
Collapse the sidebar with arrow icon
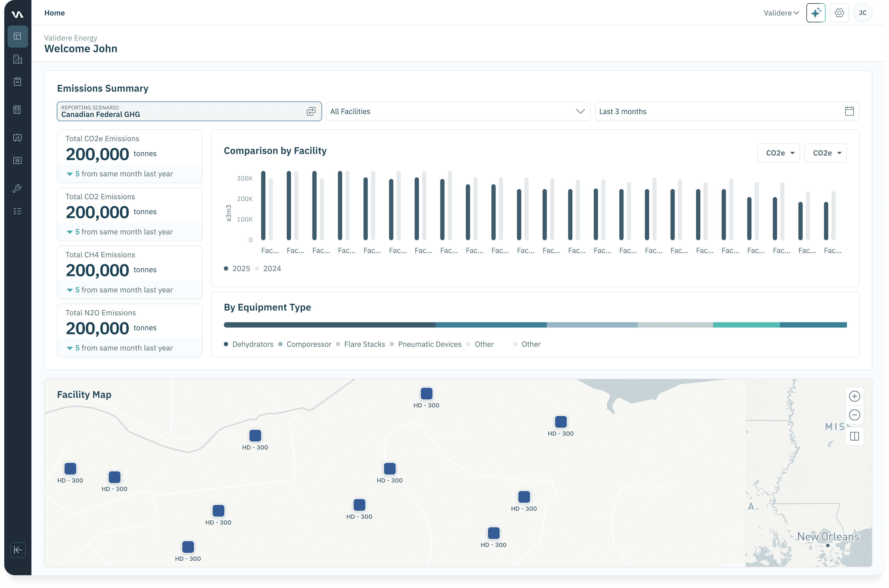coord(18,550)
